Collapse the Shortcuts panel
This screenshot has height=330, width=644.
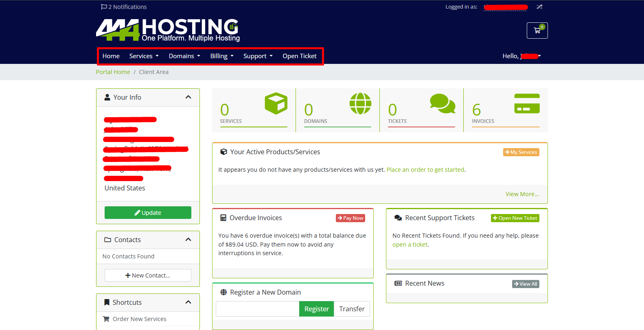click(x=188, y=302)
